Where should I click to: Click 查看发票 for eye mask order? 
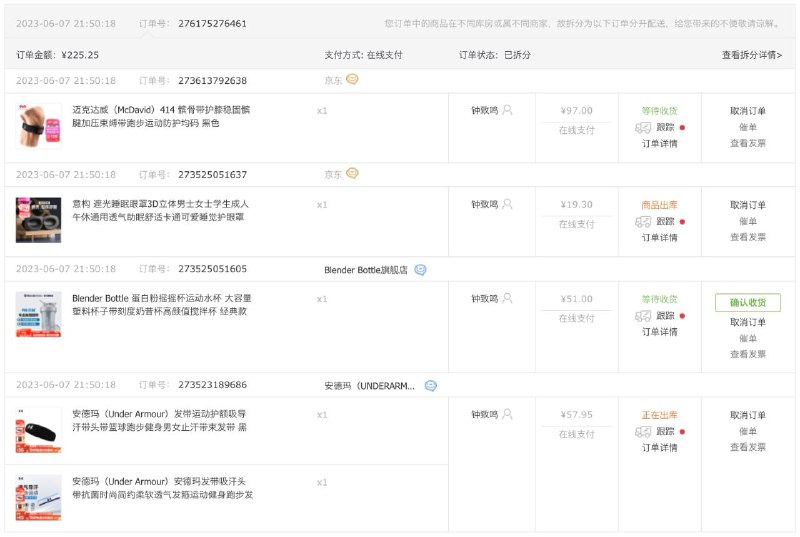747,237
